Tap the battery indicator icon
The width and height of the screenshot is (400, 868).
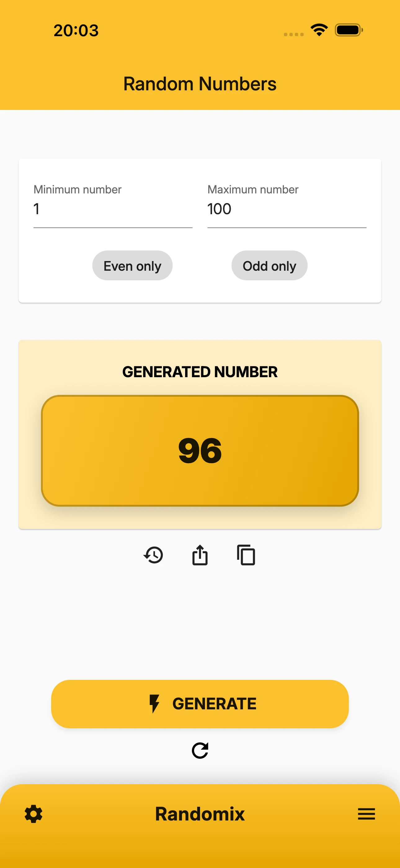349,30
